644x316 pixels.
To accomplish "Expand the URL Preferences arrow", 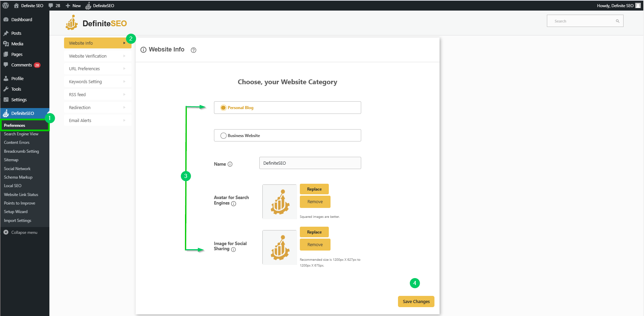I will click(x=124, y=69).
